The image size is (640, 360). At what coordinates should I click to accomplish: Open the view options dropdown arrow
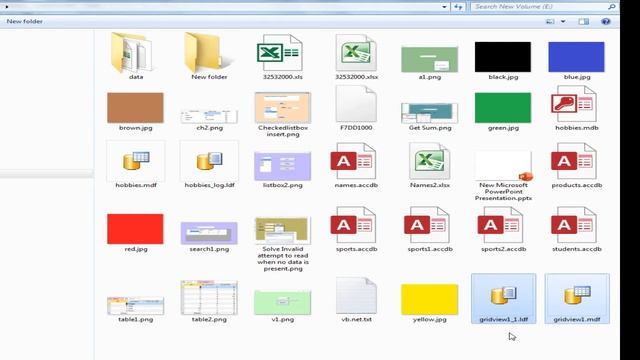(563, 22)
